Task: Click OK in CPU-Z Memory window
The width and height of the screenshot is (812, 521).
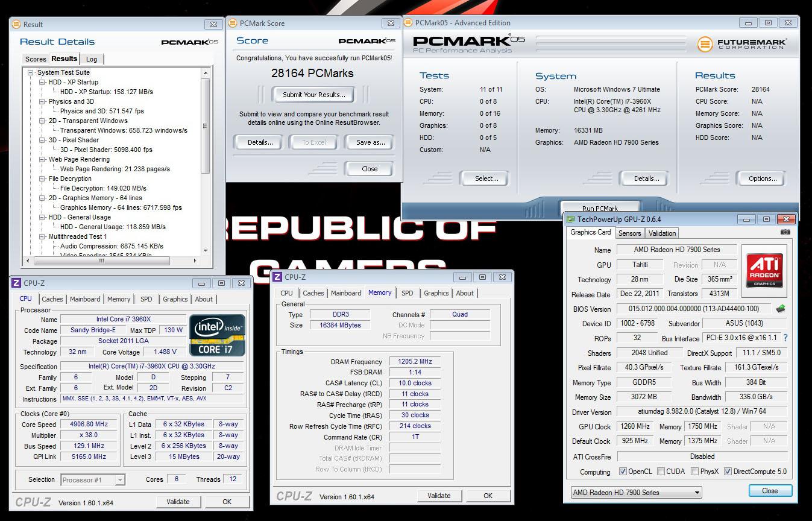Action: click(488, 496)
